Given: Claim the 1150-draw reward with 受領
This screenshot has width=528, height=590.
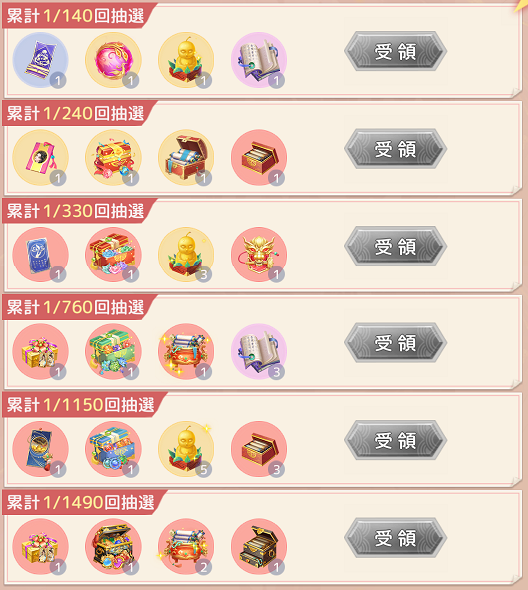Looking at the screenshot, I should point(395,440).
